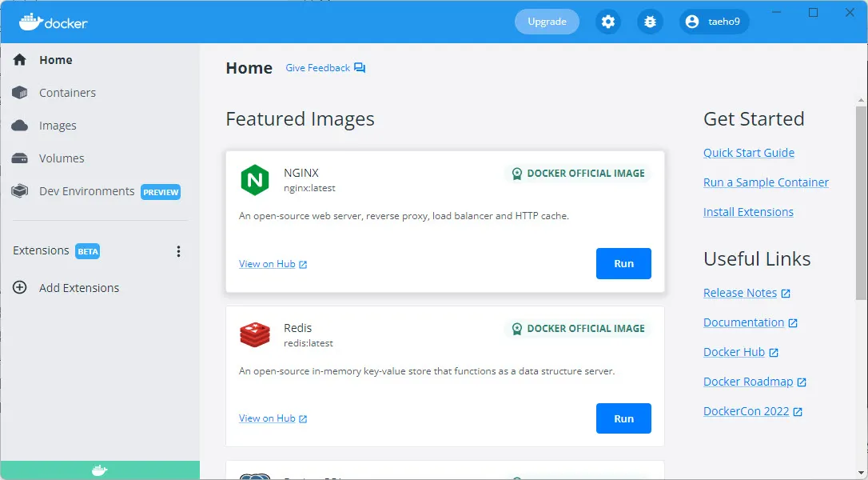Image resolution: width=868 pixels, height=480 pixels.
Task: Switch to the Home section
Action: (55, 59)
